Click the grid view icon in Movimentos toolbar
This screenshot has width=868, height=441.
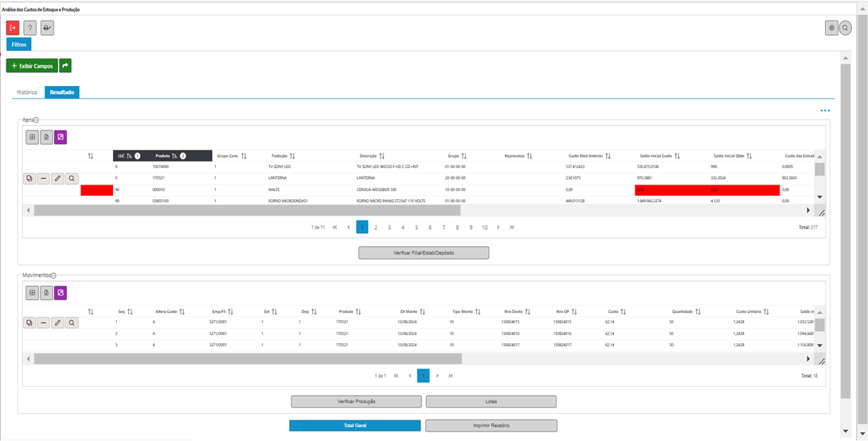[32, 293]
